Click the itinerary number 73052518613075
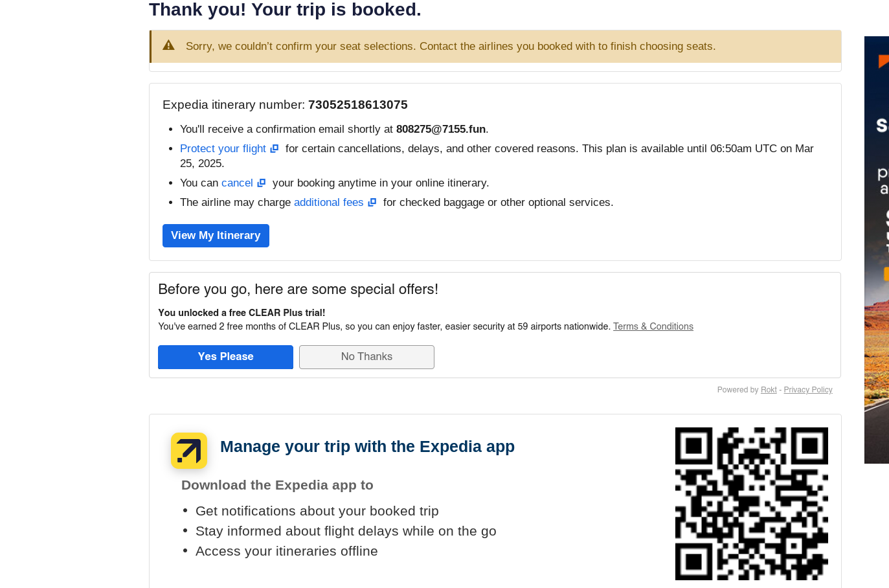The height and width of the screenshot is (588, 889). tap(358, 105)
